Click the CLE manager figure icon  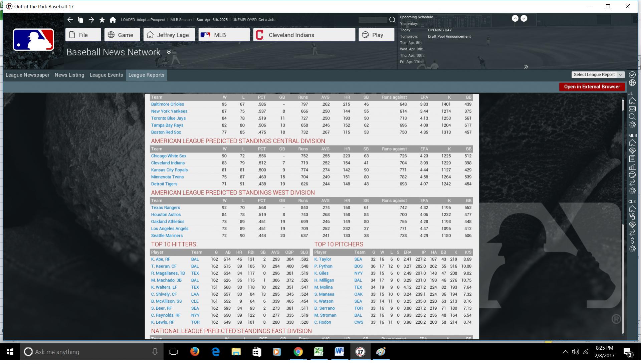[632, 217]
